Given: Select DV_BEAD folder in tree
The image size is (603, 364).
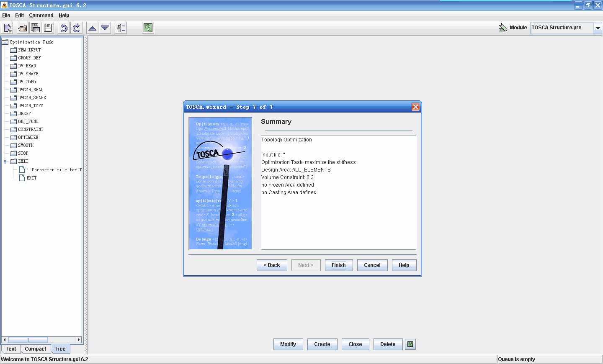Looking at the screenshot, I should click(23, 66).
